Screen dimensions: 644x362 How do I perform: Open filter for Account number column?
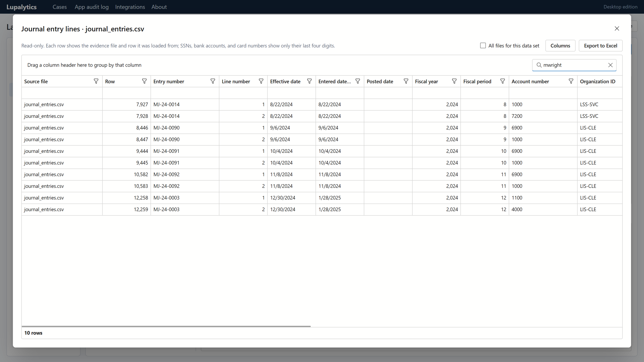click(x=571, y=81)
